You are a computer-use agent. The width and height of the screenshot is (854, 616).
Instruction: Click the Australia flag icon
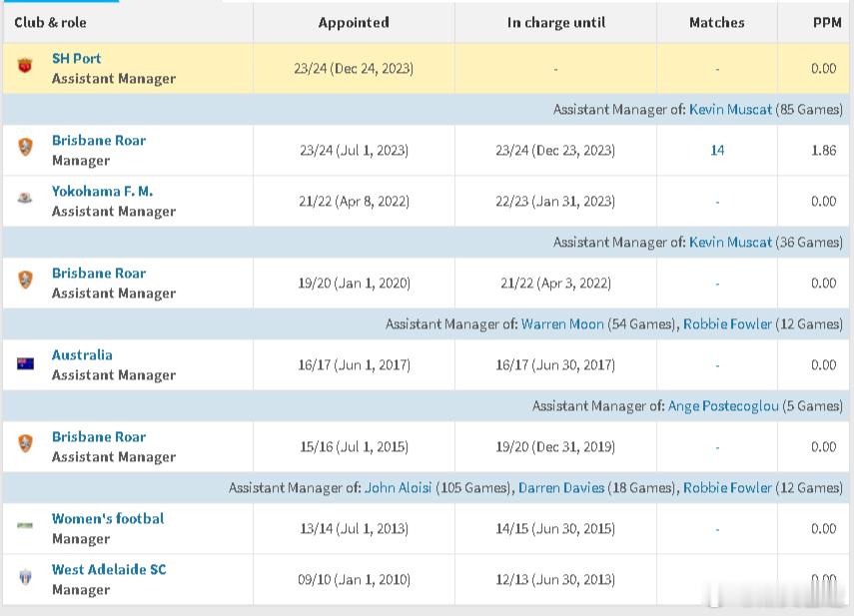[x=25, y=363]
